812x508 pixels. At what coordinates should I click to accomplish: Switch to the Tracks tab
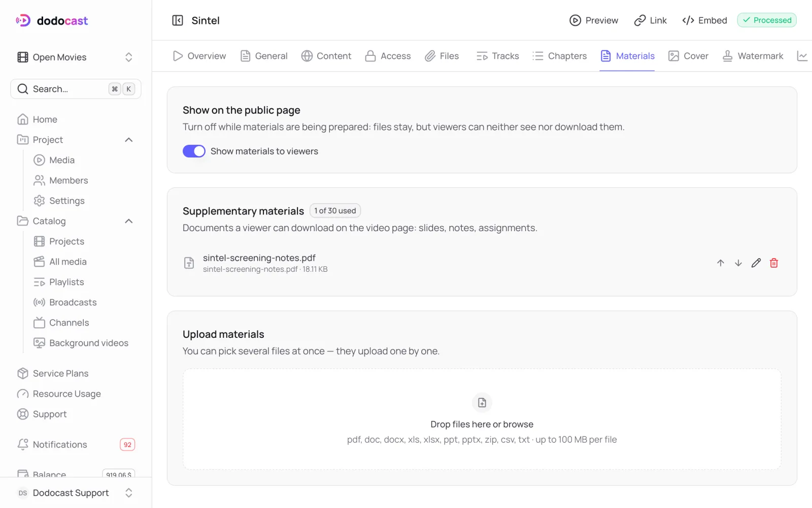[498, 56]
